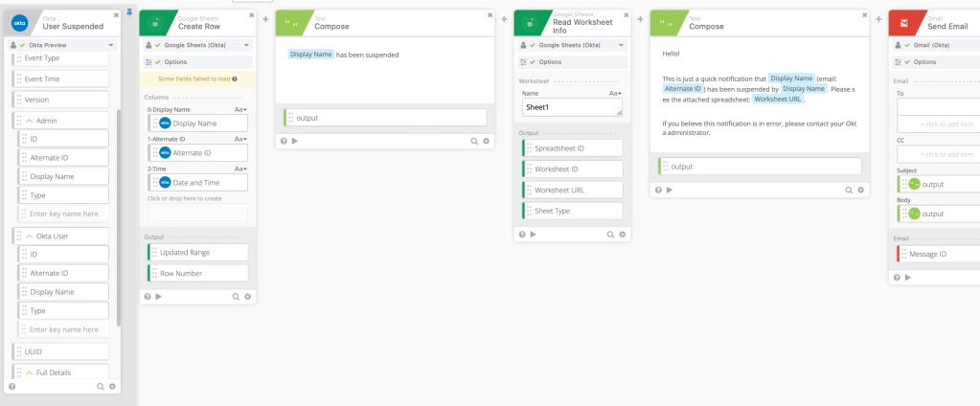Run the first Compose card with play icon

(x=294, y=141)
